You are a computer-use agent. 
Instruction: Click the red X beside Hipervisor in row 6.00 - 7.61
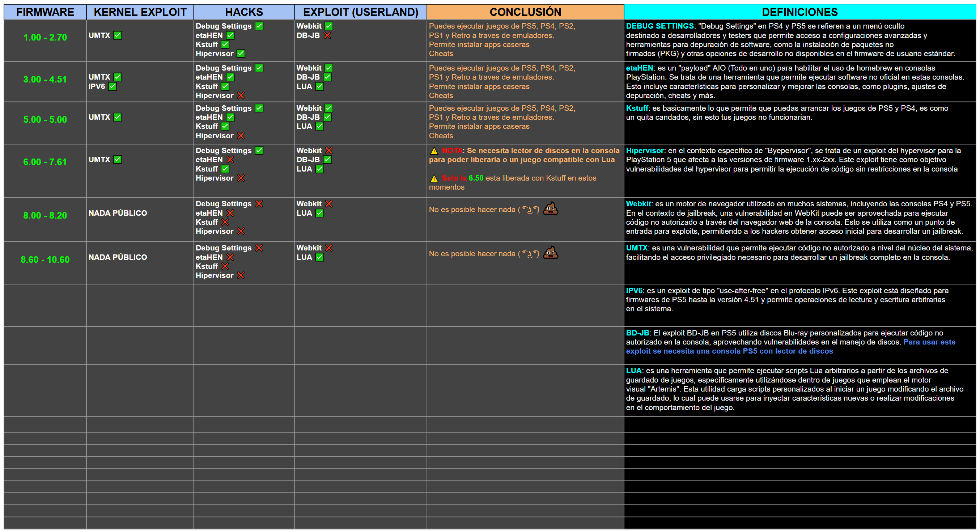[241, 178]
